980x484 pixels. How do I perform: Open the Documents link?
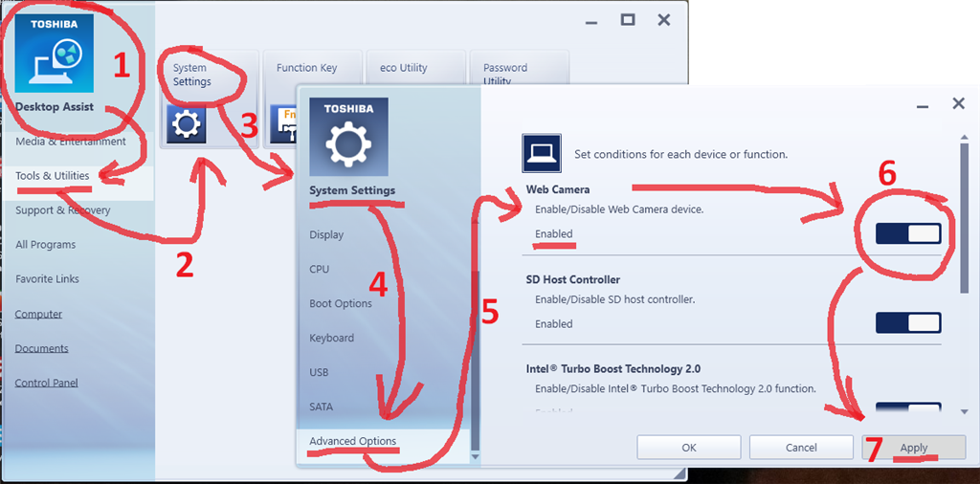coord(42,348)
